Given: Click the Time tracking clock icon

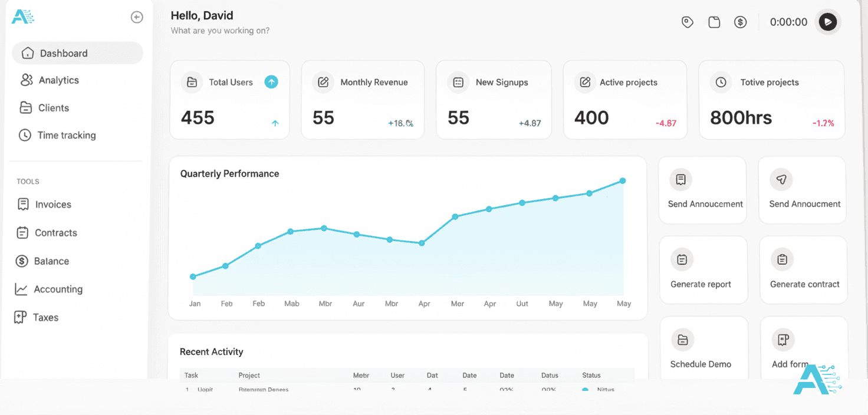Looking at the screenshot, I should (x=25, y=135).
